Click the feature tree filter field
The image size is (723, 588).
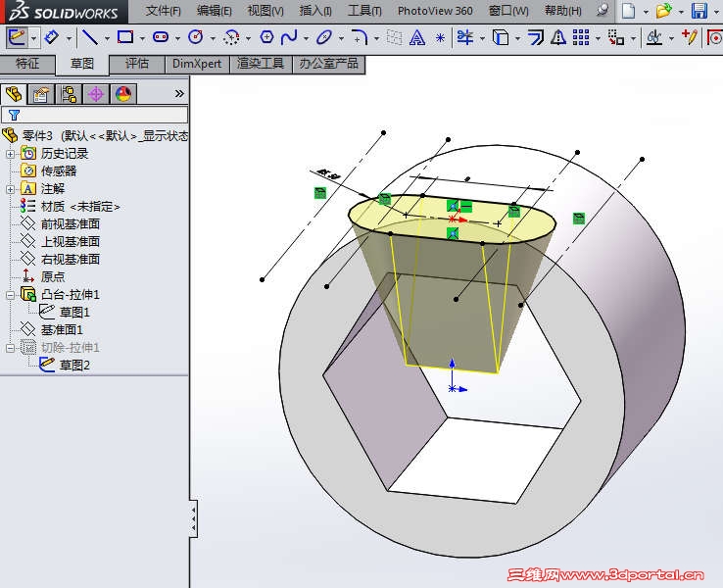[x=94, y=115]
